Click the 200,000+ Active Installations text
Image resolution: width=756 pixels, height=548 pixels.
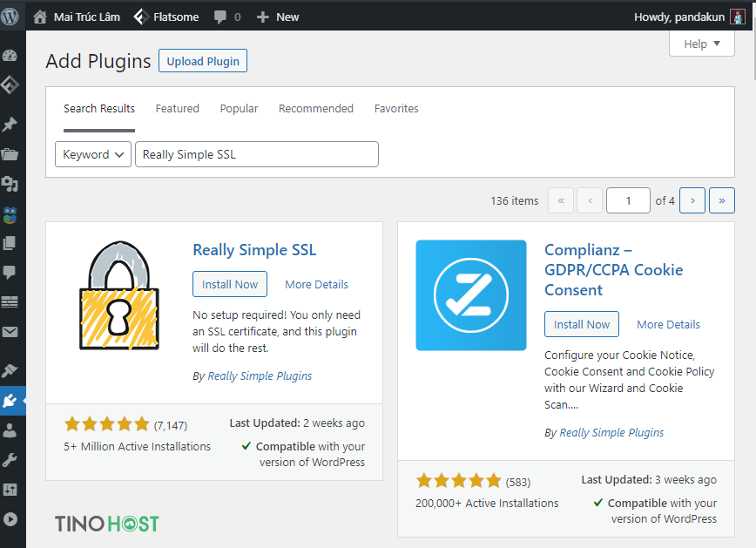point(487,504)
